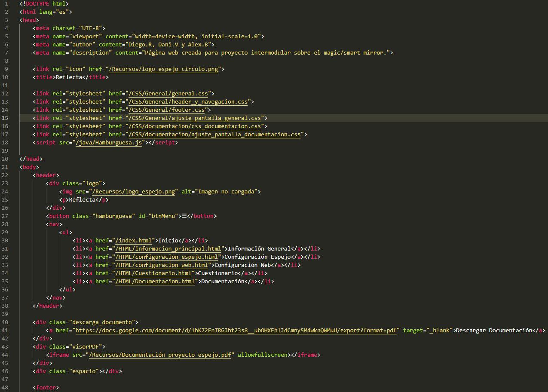Click line number 1 in the gutter
Screen dimensions: 548x392
point(6,3)
